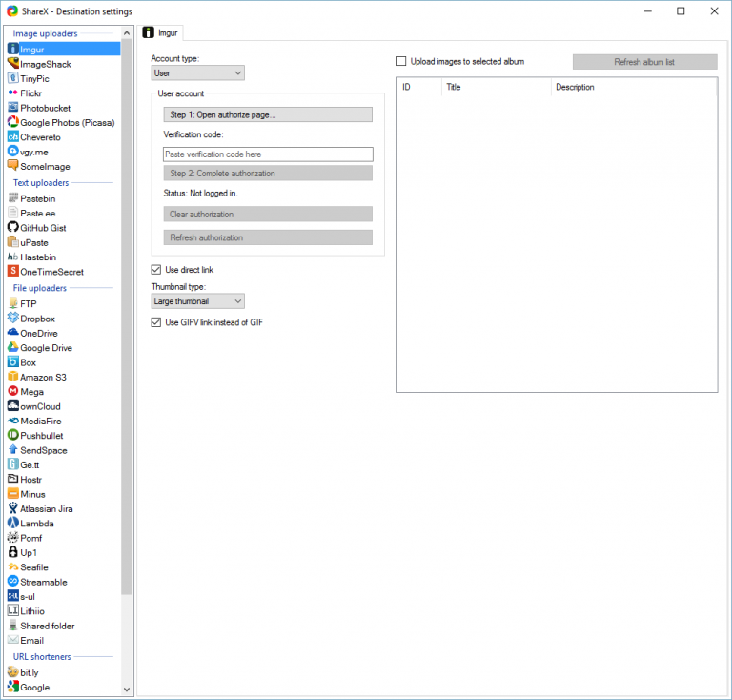Open the Thumbnail type dropdown
Screen dimensions: 732x700
(197, 301)
